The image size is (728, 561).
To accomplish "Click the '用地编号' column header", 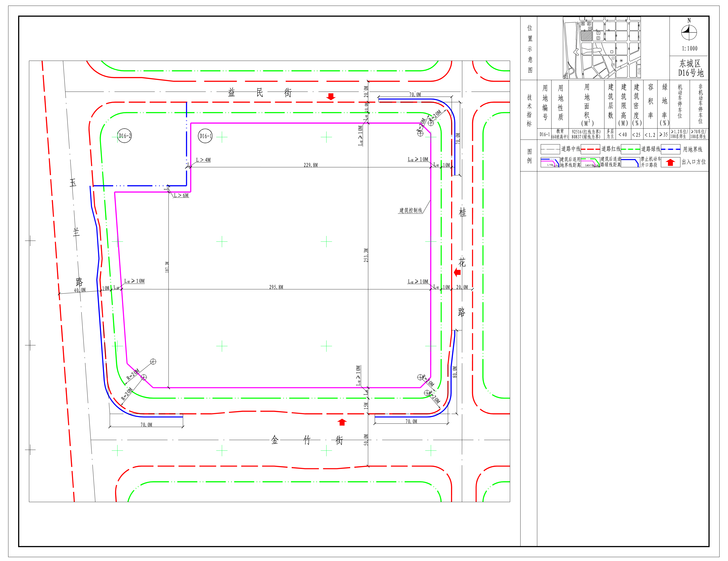I will (x=545, y=103).
